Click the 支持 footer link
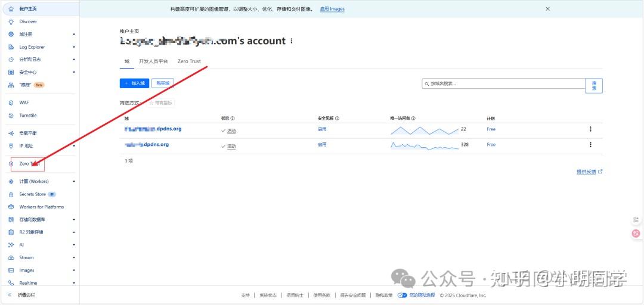644x305 pixels. [x=245, y=295]
